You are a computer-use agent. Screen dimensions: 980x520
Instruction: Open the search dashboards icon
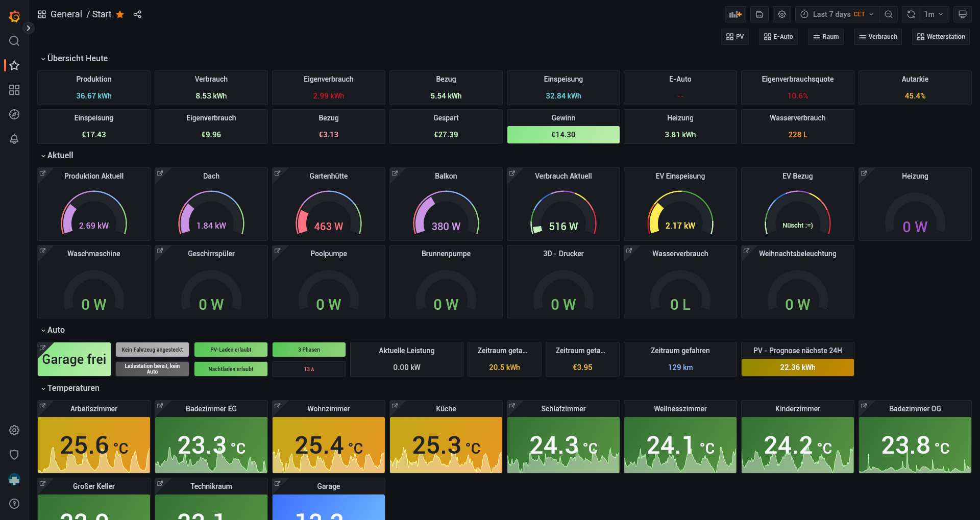coord(14,41)
